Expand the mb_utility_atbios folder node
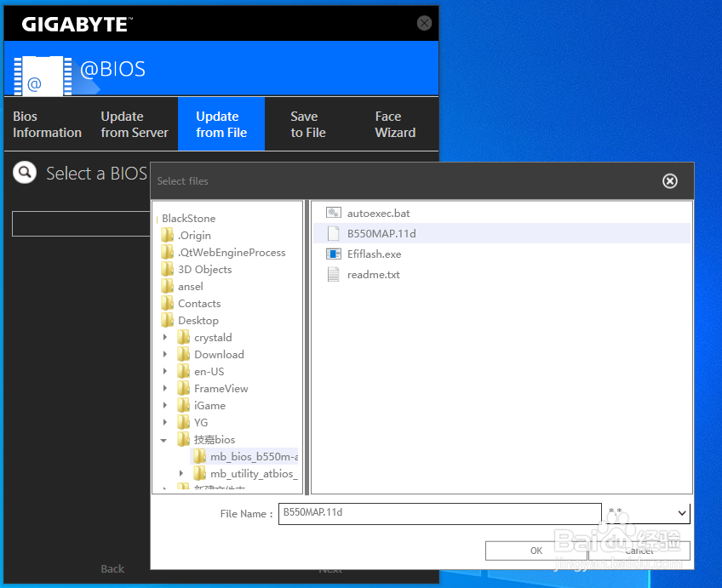This screenshot has width=722, height=588. tap(181, 473)
